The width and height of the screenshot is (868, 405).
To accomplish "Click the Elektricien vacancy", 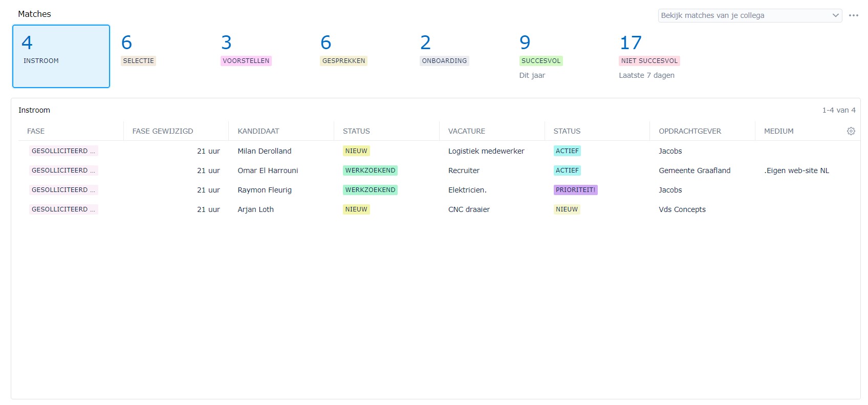I will (467, 190).
